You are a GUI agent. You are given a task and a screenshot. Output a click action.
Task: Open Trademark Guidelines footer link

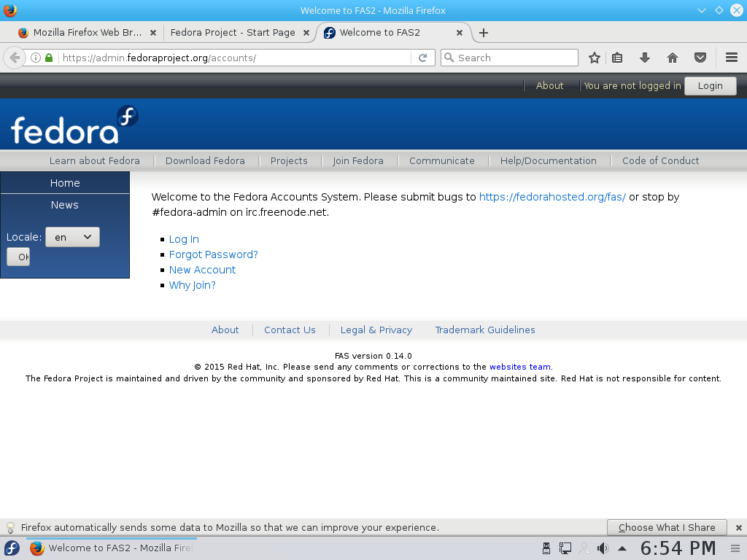(x=485, y=330)
